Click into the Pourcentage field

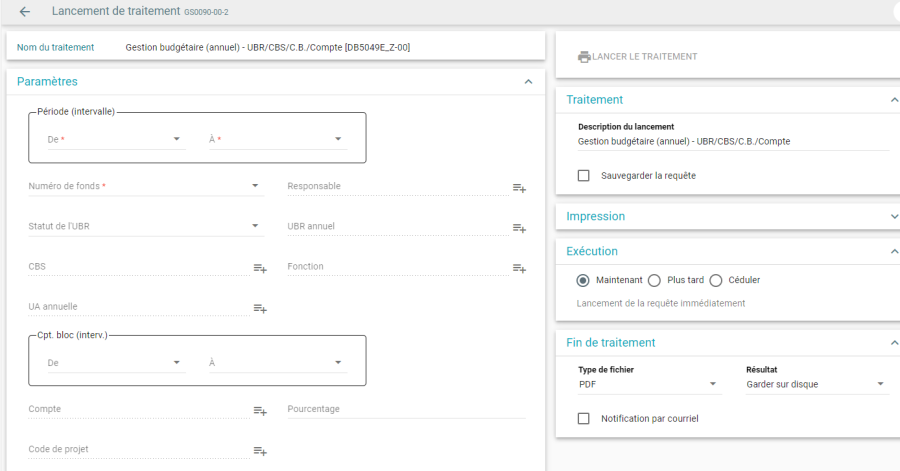tap(406, 409)
